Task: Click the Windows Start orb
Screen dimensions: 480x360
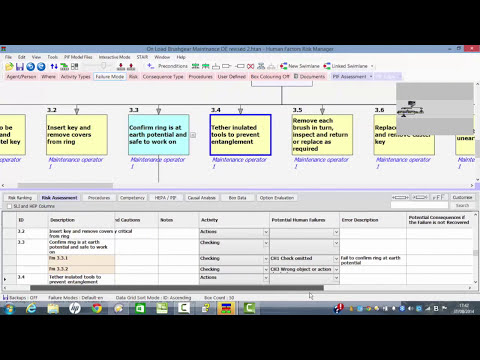Action: click(x=9, y=309)
